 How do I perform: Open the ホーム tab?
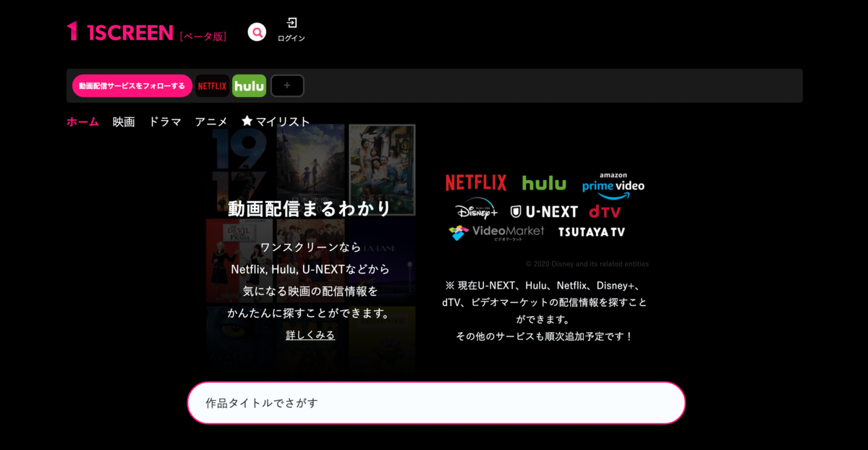point(82,122)
